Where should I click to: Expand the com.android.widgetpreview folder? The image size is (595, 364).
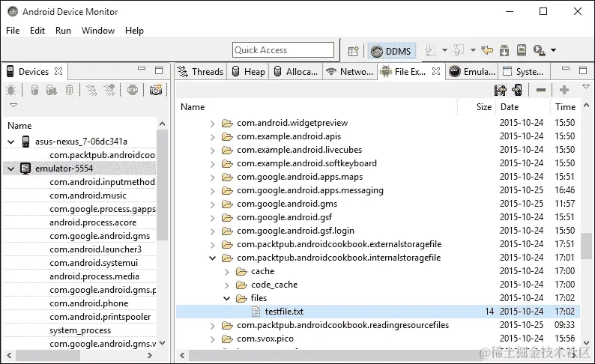click(x=213, y=124)
